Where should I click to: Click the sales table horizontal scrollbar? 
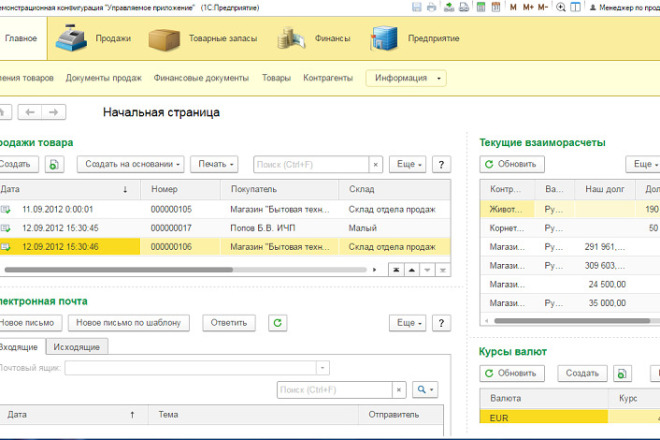point(185,269)
